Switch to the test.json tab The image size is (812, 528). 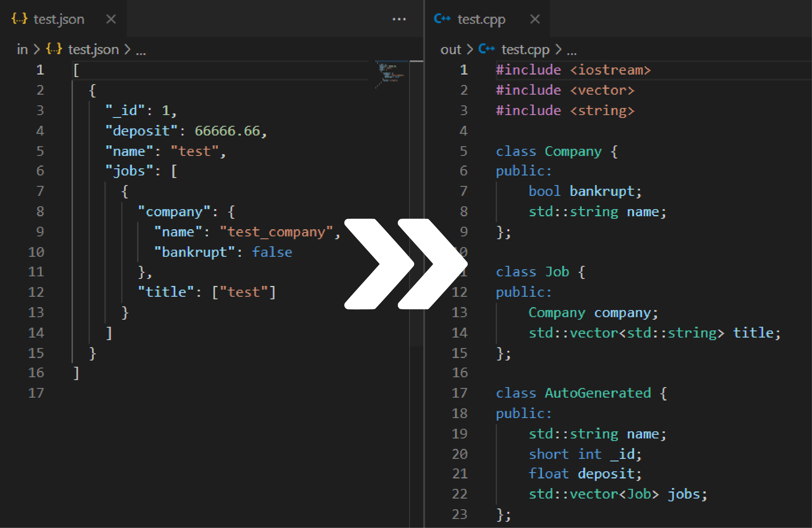coord(59,20)
